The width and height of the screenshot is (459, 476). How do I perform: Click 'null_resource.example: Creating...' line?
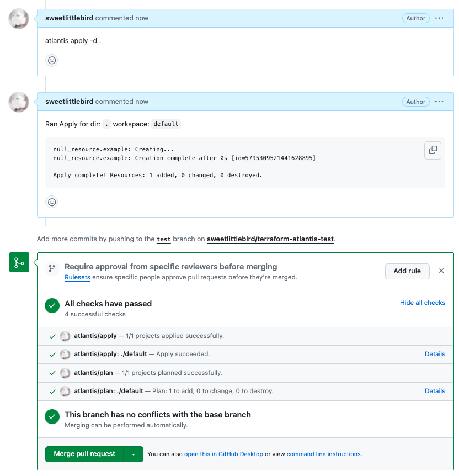tap(113, 149)
